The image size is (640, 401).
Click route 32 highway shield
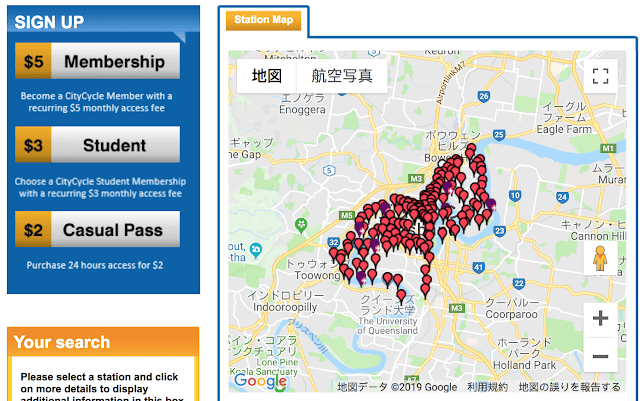pos(333,242)
